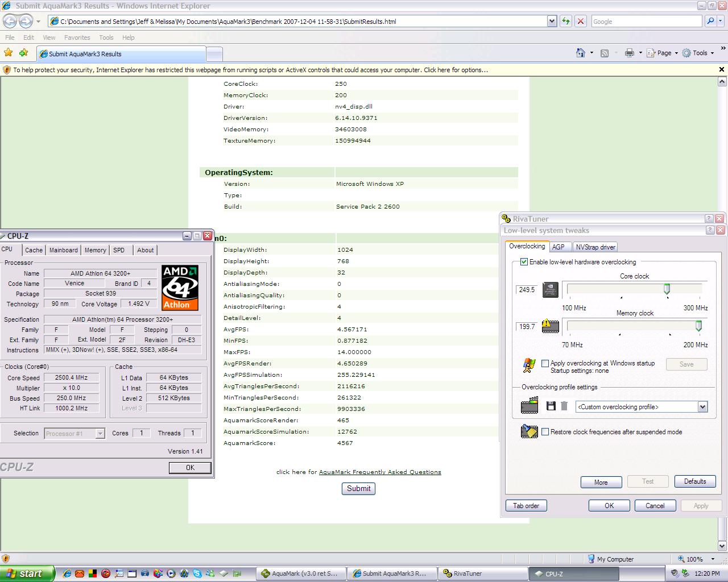Switch to the AGP tab in RivaTuner
The image size is (728, 582).
point(559,247)
